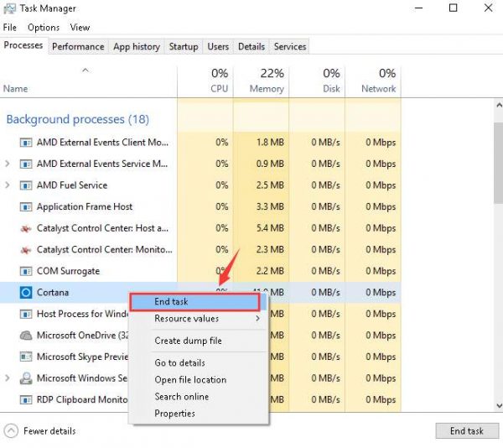Click the Microsoft Skype Preview icon

[24, 357]
